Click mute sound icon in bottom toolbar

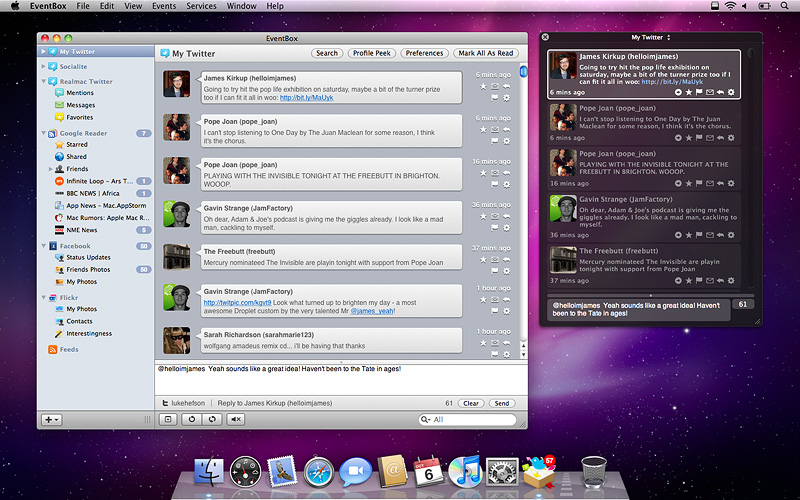tap(235, 419)
